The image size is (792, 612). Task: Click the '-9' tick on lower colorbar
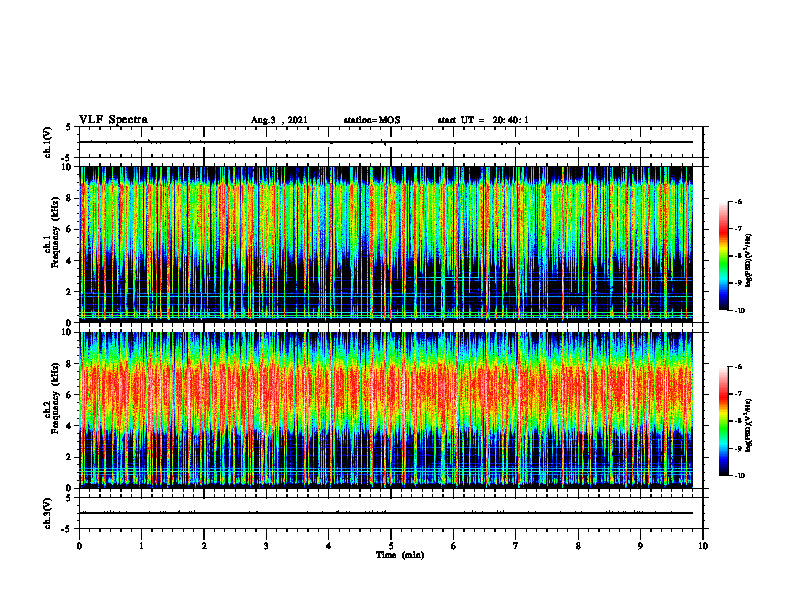pyautogui.click(x=738, y=448)
